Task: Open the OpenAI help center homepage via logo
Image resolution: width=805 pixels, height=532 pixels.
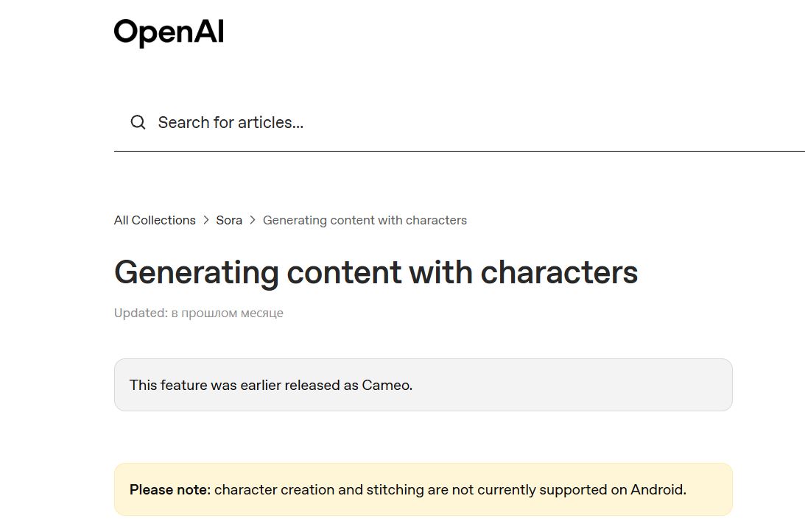Action: point(168,31)
